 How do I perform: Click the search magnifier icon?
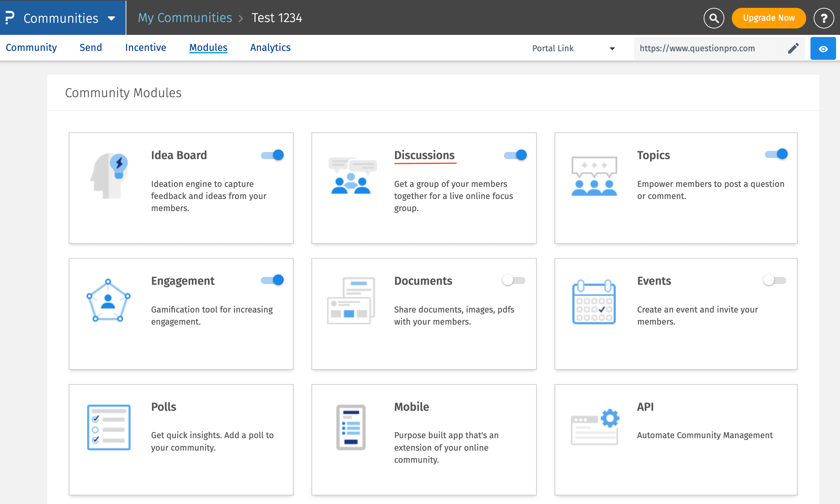point(714,18)
